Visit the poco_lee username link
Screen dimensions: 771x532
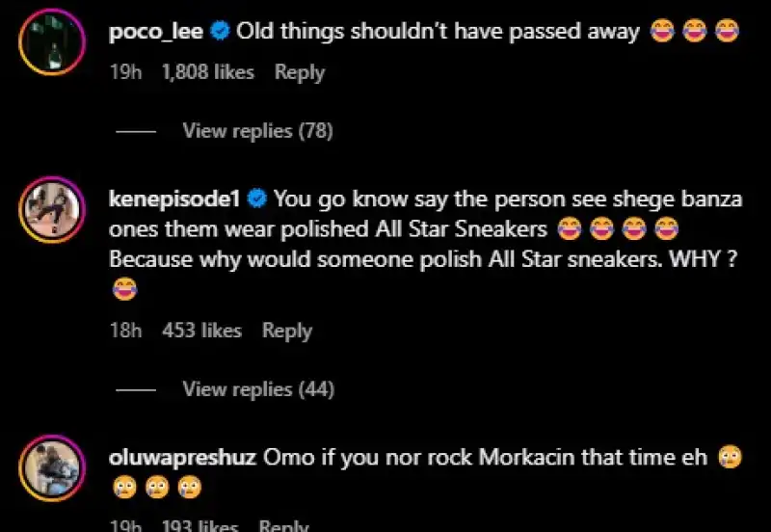[x=158, y=32]
